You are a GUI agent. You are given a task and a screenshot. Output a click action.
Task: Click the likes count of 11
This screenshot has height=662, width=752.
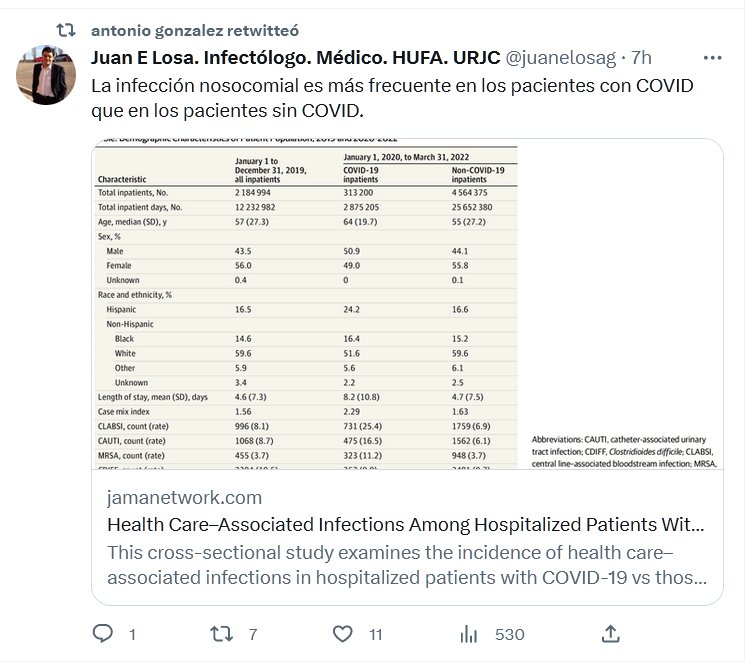click(x=376, y=634)
